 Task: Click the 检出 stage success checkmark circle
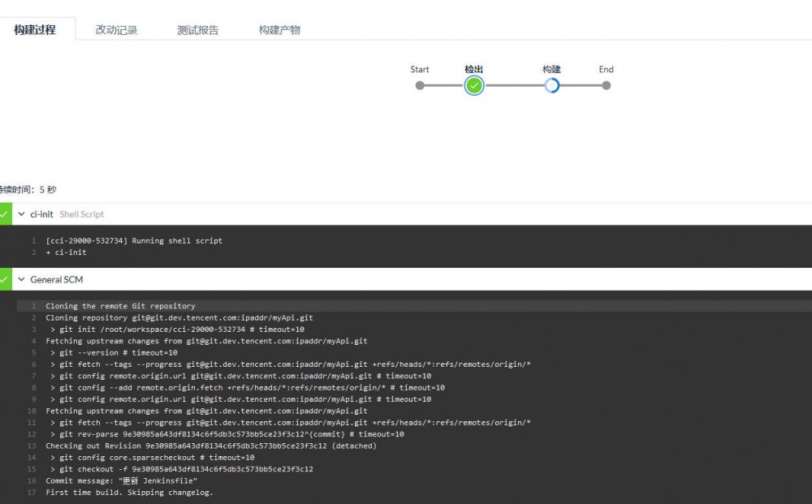pos(474,84)
